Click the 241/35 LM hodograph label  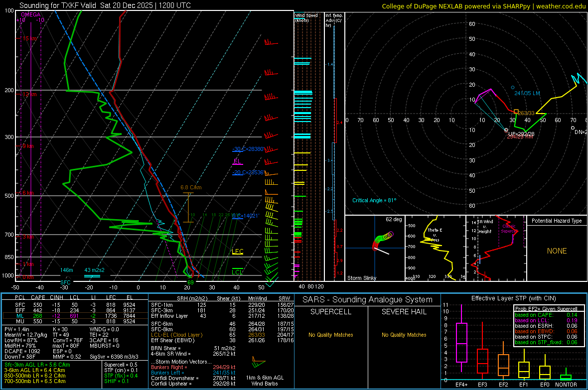pyautogui.click(x=527, y=93)
